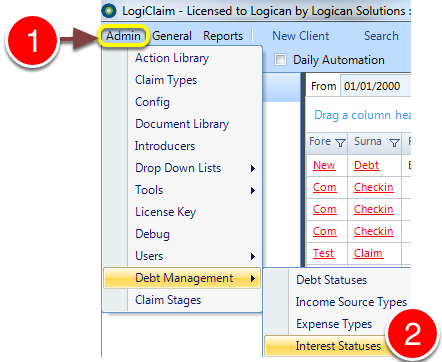
Task: Open the 'Test' forename link
Action: click(323, 253)
